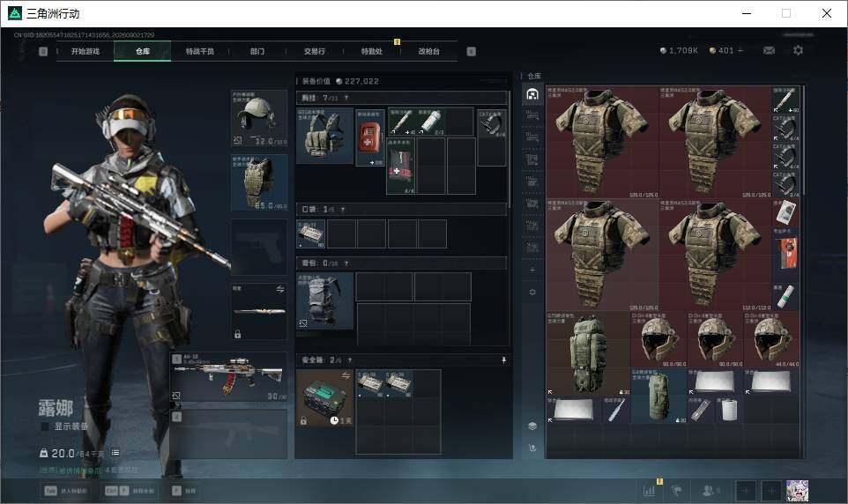
Task: Select the large green backpack in stash
Action: tap(589, 353)
